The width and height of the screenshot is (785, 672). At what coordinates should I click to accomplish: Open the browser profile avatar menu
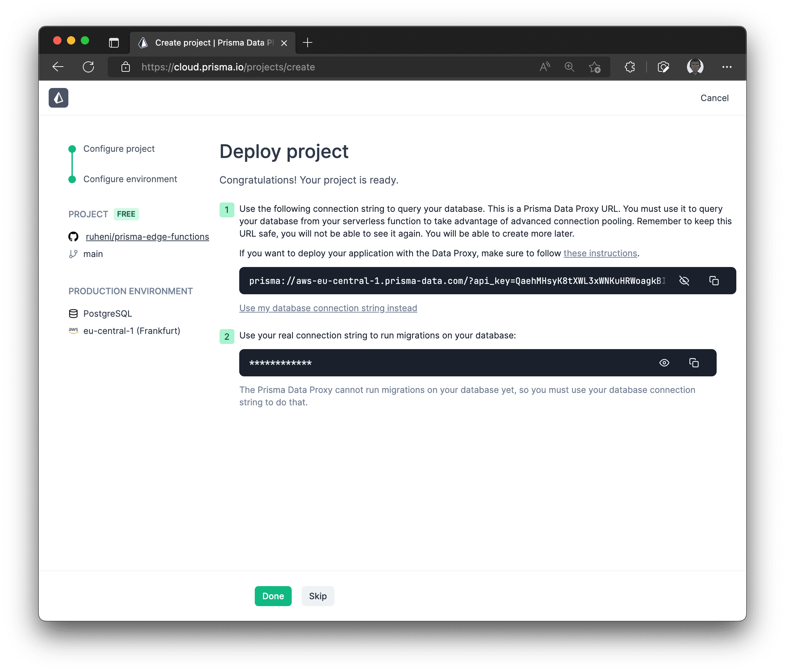pos(695,67)
